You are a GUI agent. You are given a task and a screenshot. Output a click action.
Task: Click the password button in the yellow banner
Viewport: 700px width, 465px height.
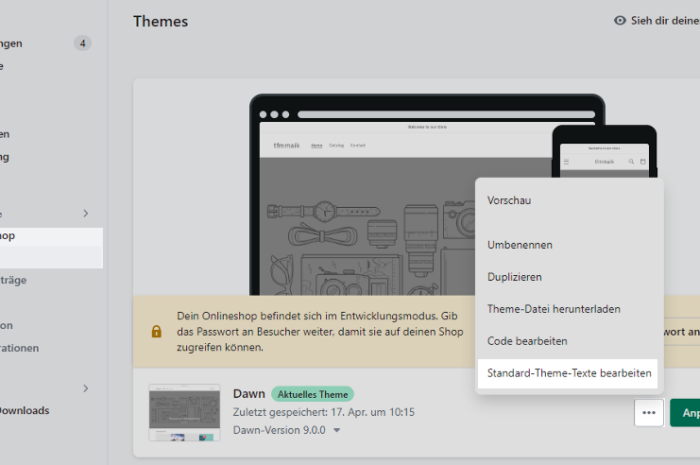coord(680,331)
